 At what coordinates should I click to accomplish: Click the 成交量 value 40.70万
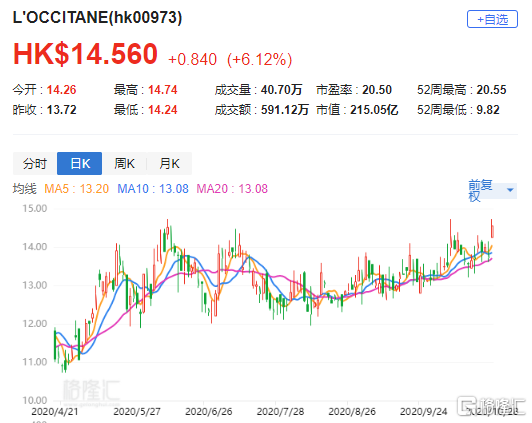281,90
